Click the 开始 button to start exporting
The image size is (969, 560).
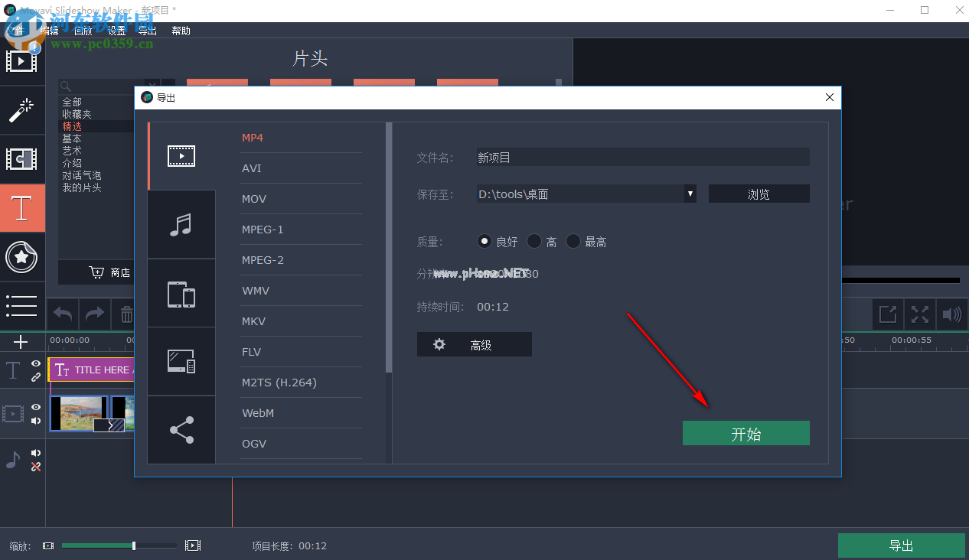tap(746, 432)
